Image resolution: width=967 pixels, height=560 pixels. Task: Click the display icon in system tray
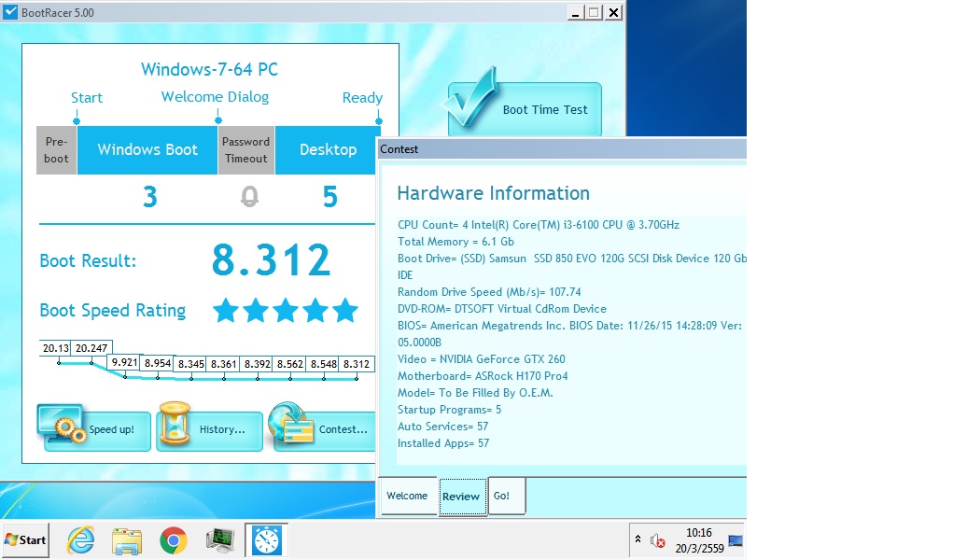736,541
